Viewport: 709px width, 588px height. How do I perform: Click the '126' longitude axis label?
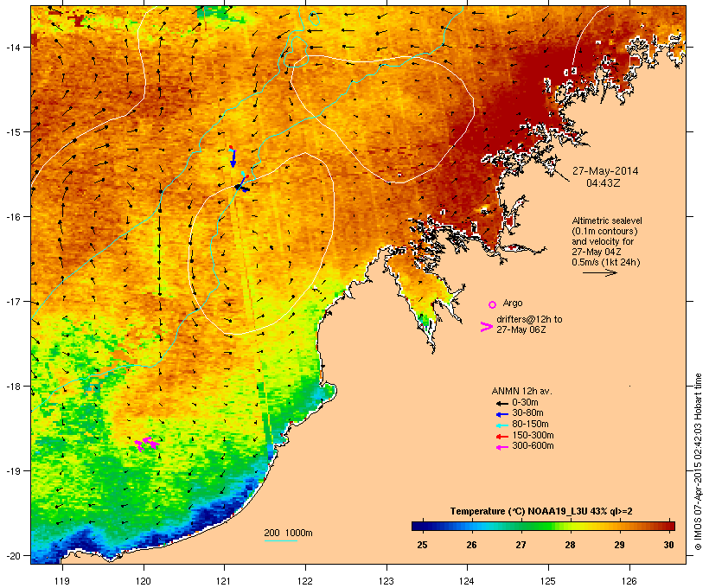629,581
